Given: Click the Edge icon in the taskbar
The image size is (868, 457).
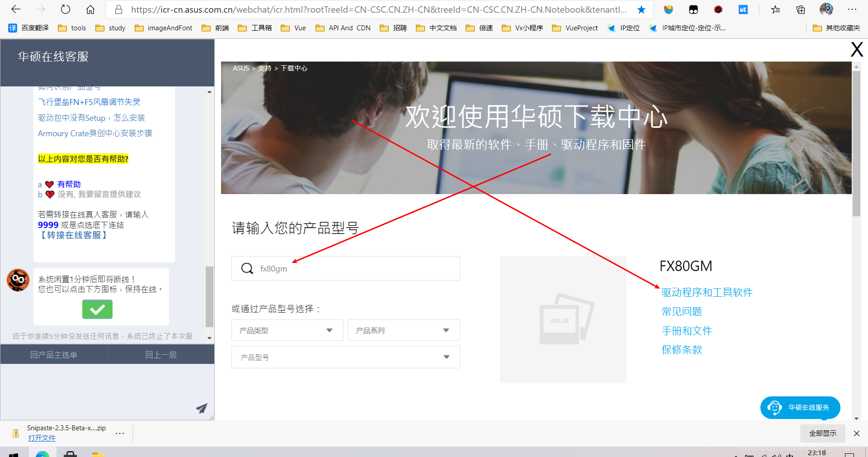Looking at the screenshot, I should click(42, 454).
